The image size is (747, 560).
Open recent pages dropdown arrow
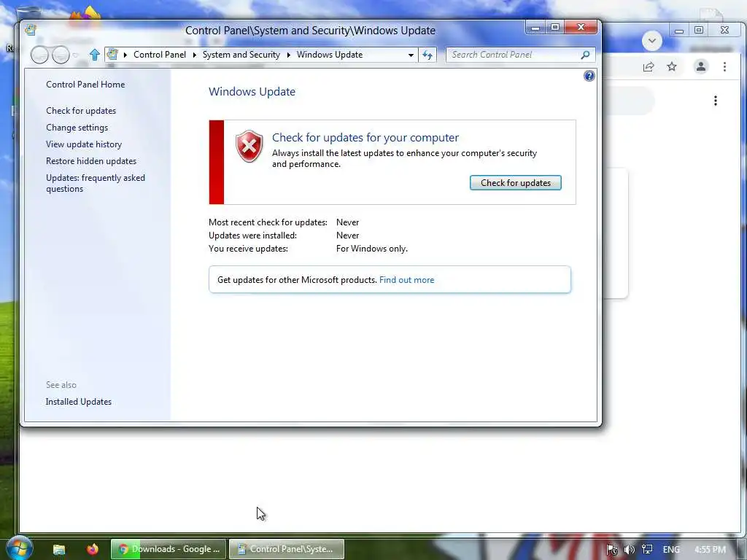coord(75,55)
